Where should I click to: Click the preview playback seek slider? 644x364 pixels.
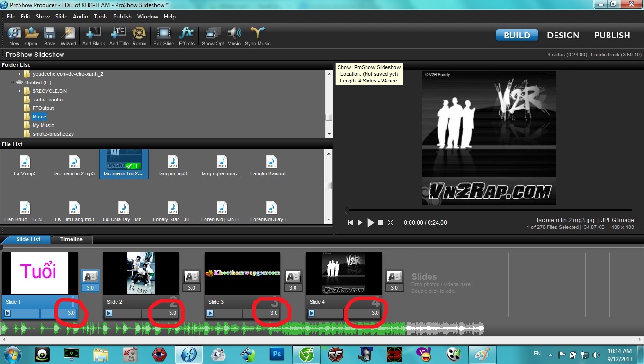click(x=489, y=210)
